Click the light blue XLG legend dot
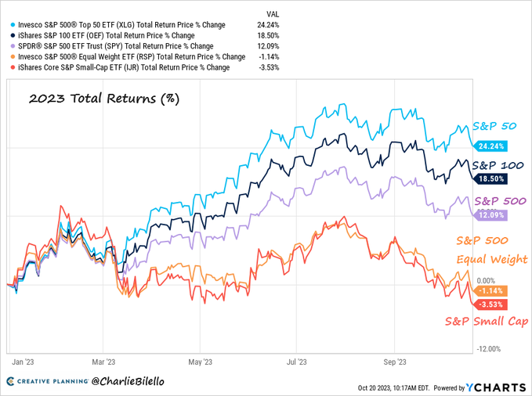The height and width of the screenshot is (396, 532). [11, 25]
